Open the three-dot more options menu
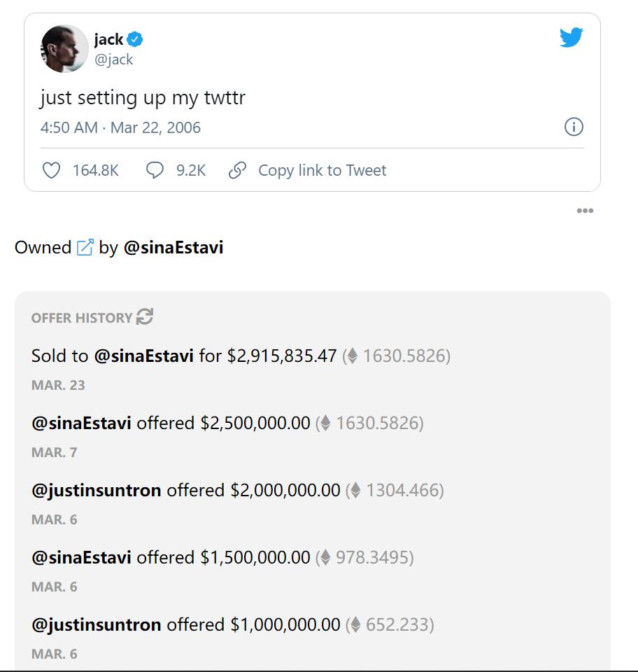The width and height of the screenshot is (638, 672). pos(585,211)
